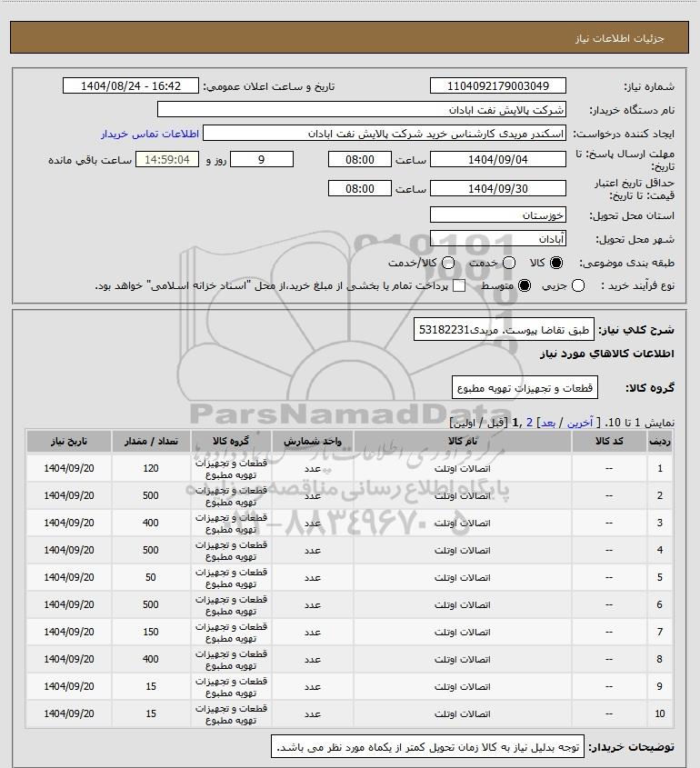Click the requester field اسکندر مریدی

click(x=385, y=134)
